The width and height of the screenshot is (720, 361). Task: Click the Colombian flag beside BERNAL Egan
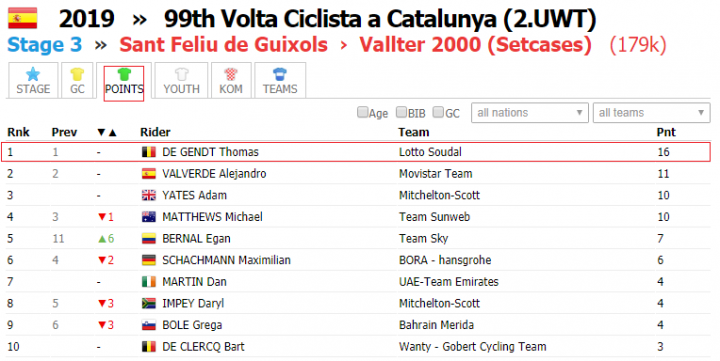click(x=149, y=239)
